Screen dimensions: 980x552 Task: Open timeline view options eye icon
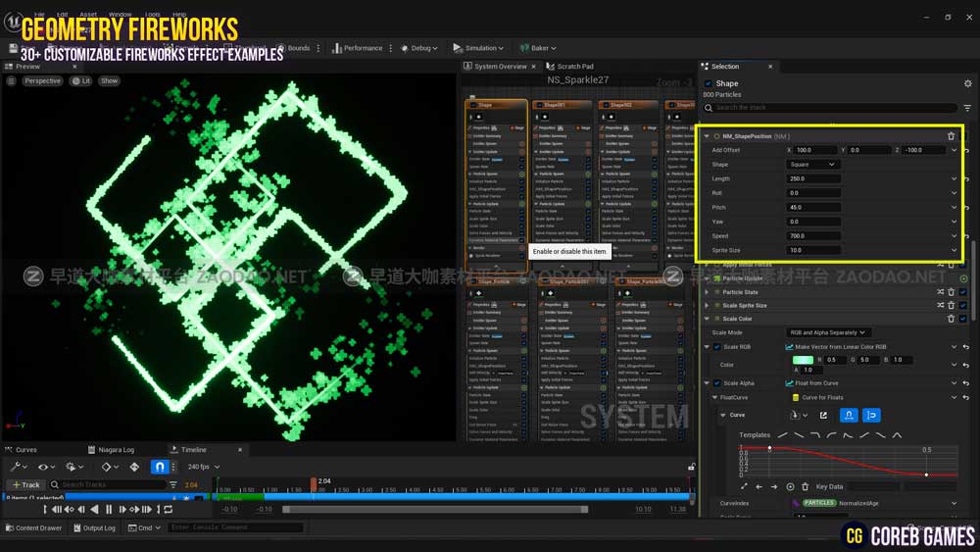[46, 467]
